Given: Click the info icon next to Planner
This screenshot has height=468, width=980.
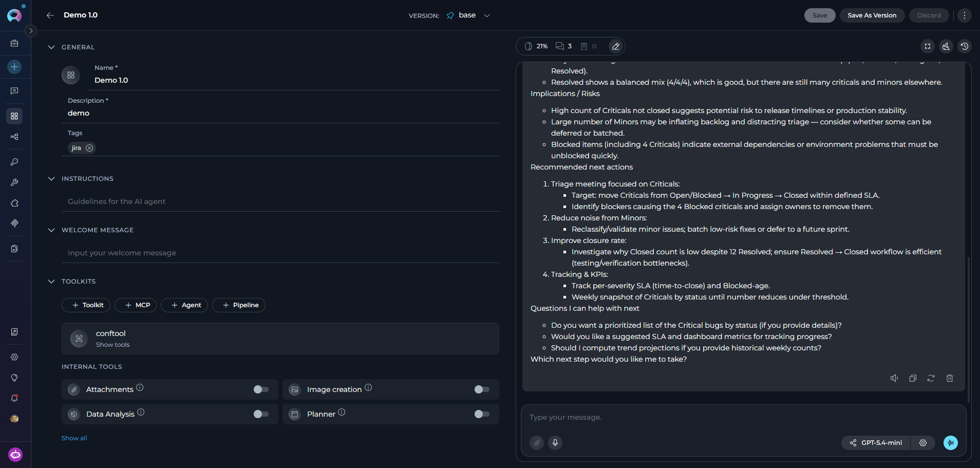Looking at the screenshot, I should [x=342, y=412].
